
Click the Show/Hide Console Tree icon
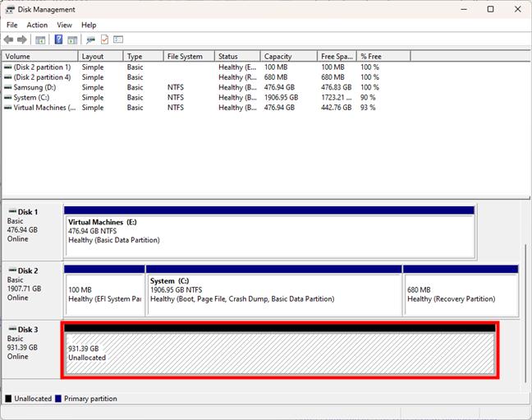pos(40,39)
